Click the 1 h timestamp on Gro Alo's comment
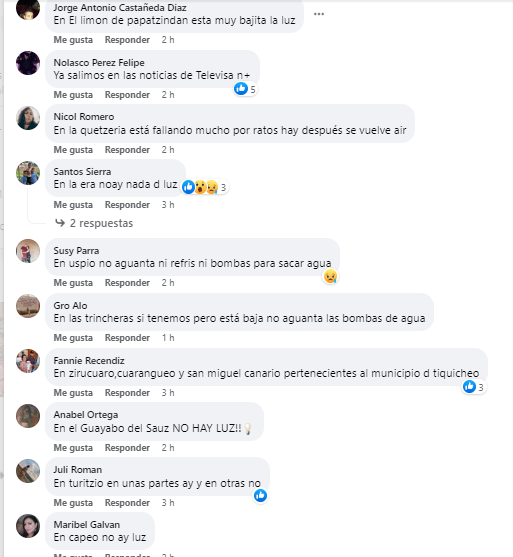Image resolution: width=513 pixels, height=557 pixels. [x=168, y=338]
